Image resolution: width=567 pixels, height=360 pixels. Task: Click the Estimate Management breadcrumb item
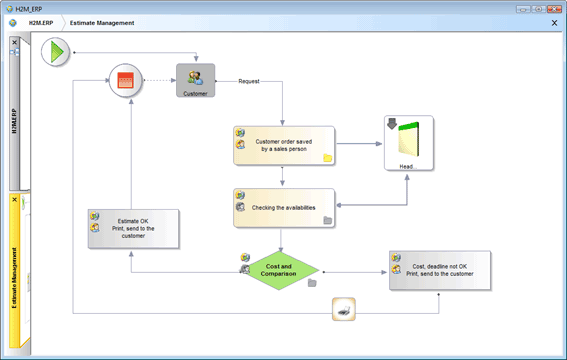102,23
